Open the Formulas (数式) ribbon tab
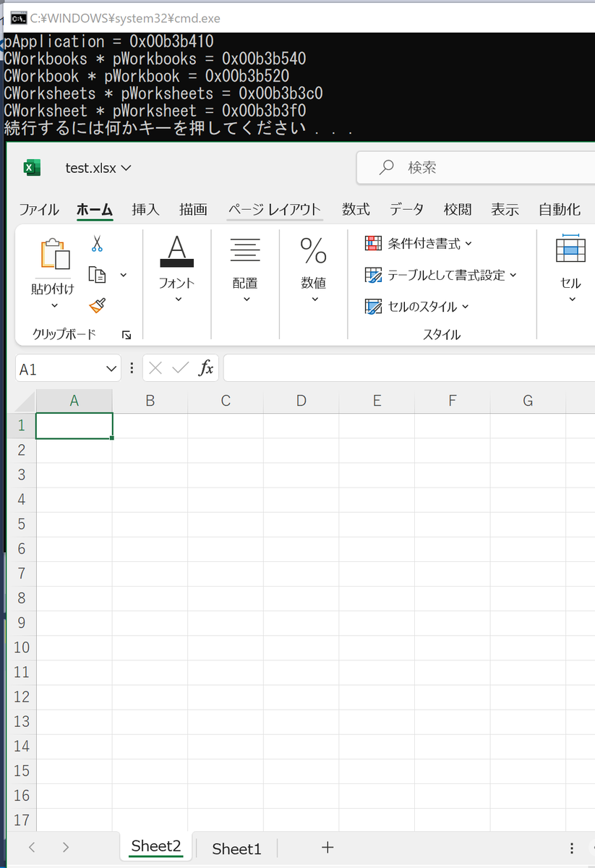This screenshot has height=868, width=595. coord(356,210)
